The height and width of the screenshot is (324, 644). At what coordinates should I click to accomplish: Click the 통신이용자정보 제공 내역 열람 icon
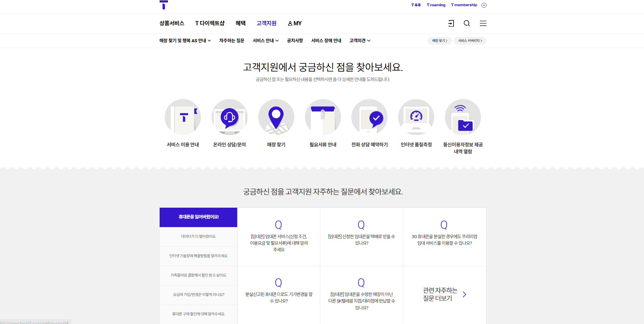click(x=463, y=117)
